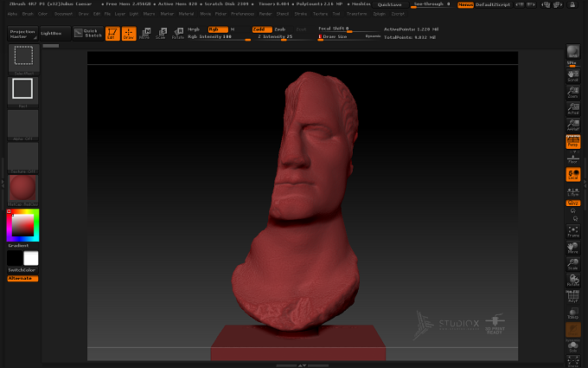This screenshot has height=368, width=588.
Task: Open the Alpha menu
Action: click(12, 14)
